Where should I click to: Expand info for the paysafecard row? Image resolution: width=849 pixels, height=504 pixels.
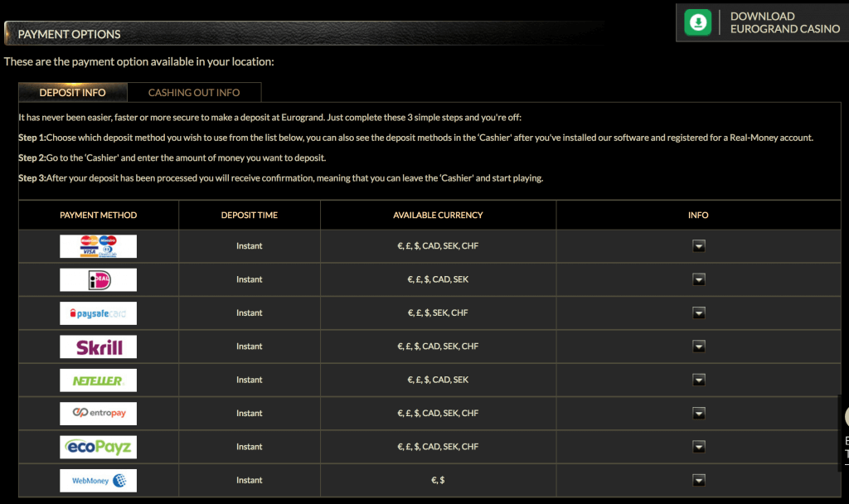coord(698,313)
